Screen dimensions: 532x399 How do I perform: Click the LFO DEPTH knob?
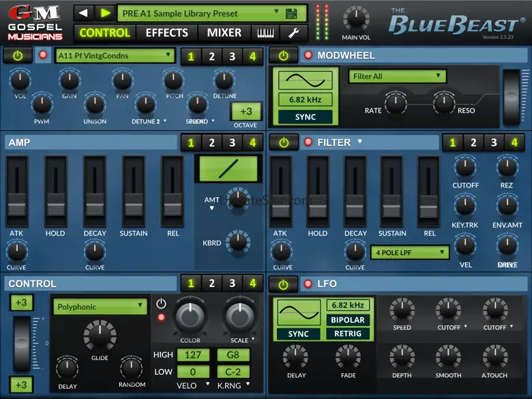point(402,357)
